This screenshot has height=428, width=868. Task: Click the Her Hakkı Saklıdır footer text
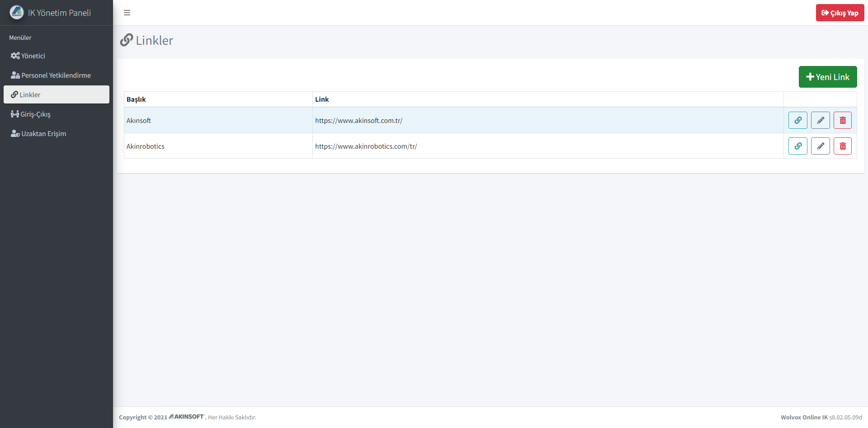(232, 417)
